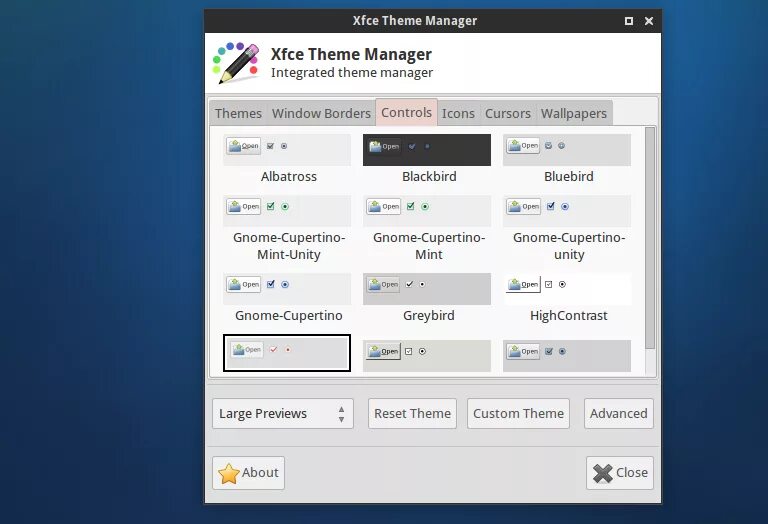Screen dimensions: 768x524
Task: Click the Gnome-Cupertino-Mint-Unity label
Action: (x=289, y=246)
